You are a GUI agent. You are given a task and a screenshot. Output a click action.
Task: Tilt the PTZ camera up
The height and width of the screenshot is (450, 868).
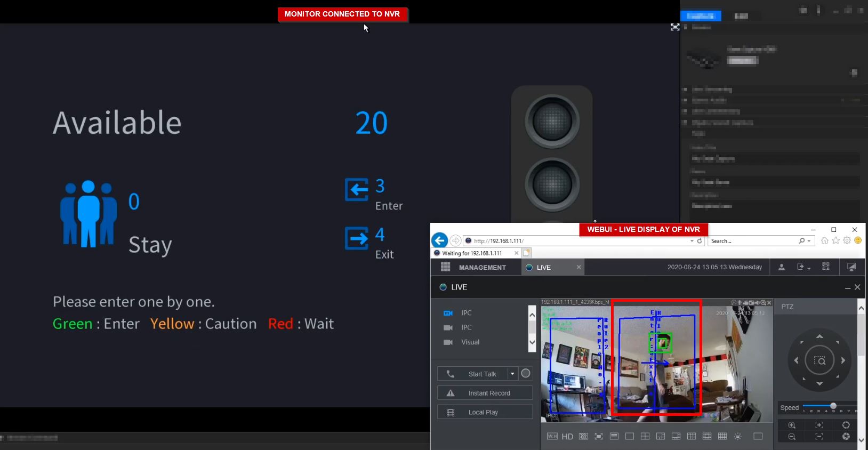[819, 336]
